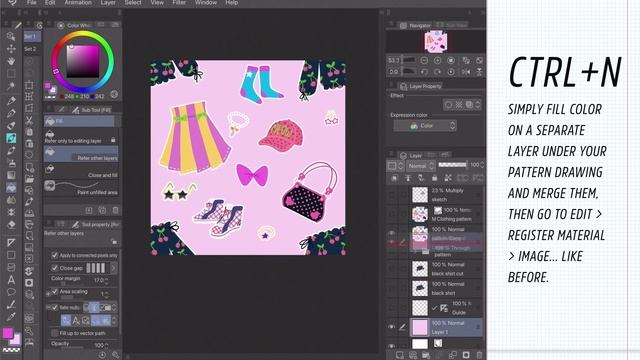Select the Zoom magnifier tool

tap(11, 36)
